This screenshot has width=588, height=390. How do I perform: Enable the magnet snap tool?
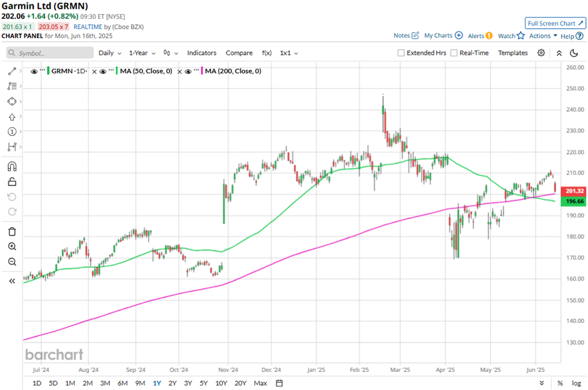[x=11, y=167]
